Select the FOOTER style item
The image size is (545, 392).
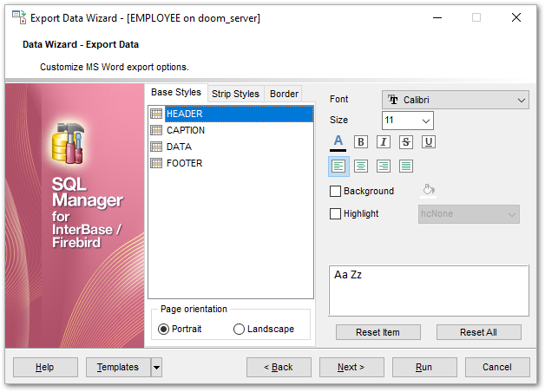pos(184,163)
